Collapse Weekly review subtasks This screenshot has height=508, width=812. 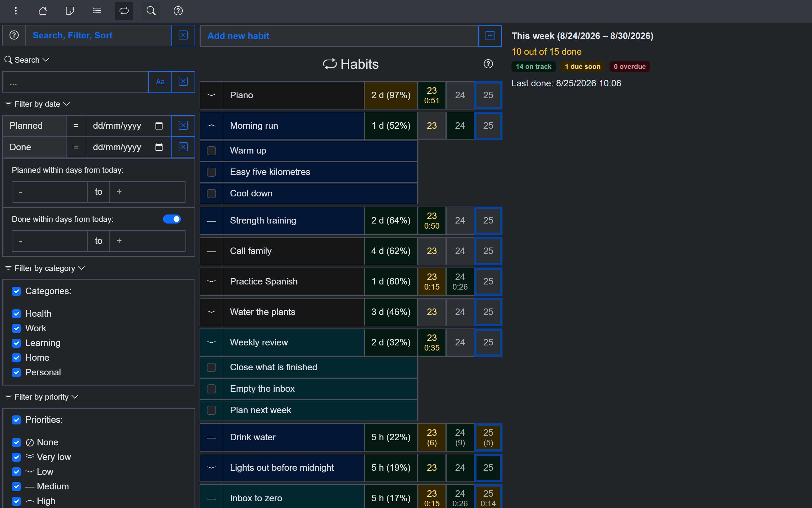coord(211,342)
